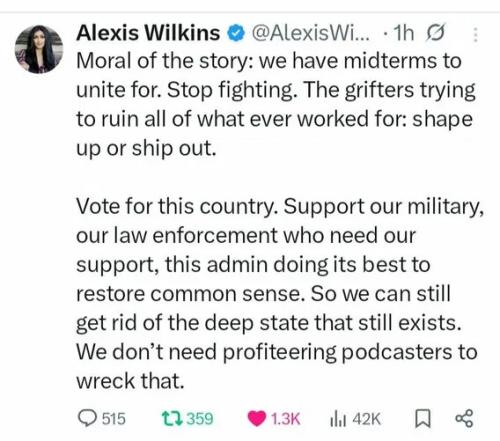Viewport: 500px width, 441px height.
Task: Toggle the pink heart like button
Action: [257, 419]
